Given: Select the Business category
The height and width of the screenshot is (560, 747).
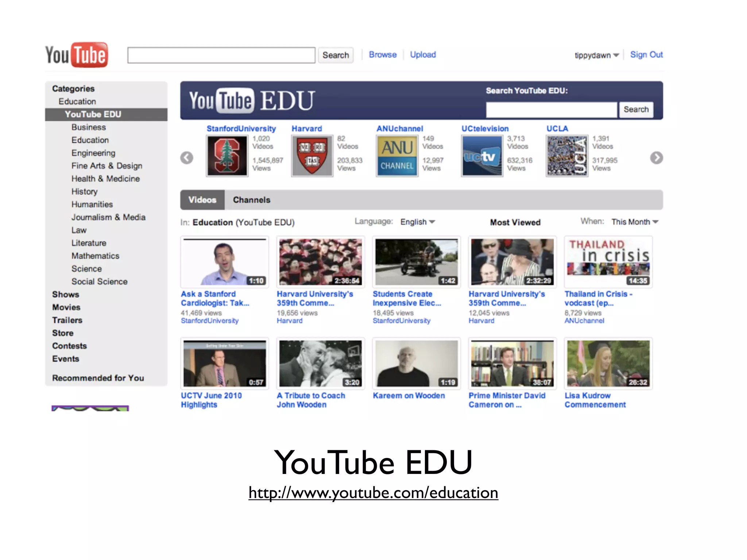Looking at the screenshot, I should pos(89,127).
